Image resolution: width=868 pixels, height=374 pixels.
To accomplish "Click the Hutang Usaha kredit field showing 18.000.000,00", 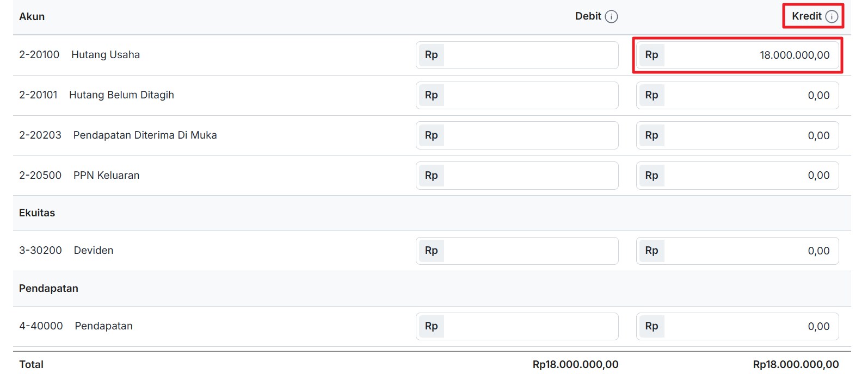I will coord(737,55).
